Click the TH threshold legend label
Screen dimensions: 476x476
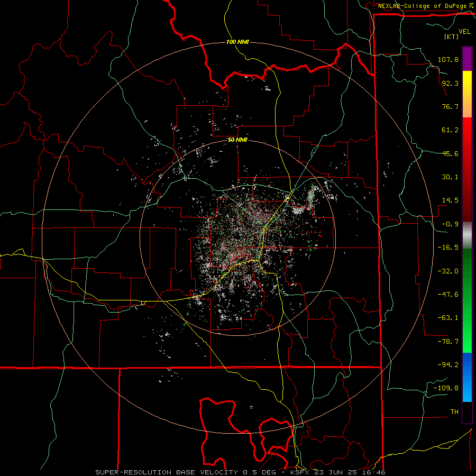[x=454, y=412]
